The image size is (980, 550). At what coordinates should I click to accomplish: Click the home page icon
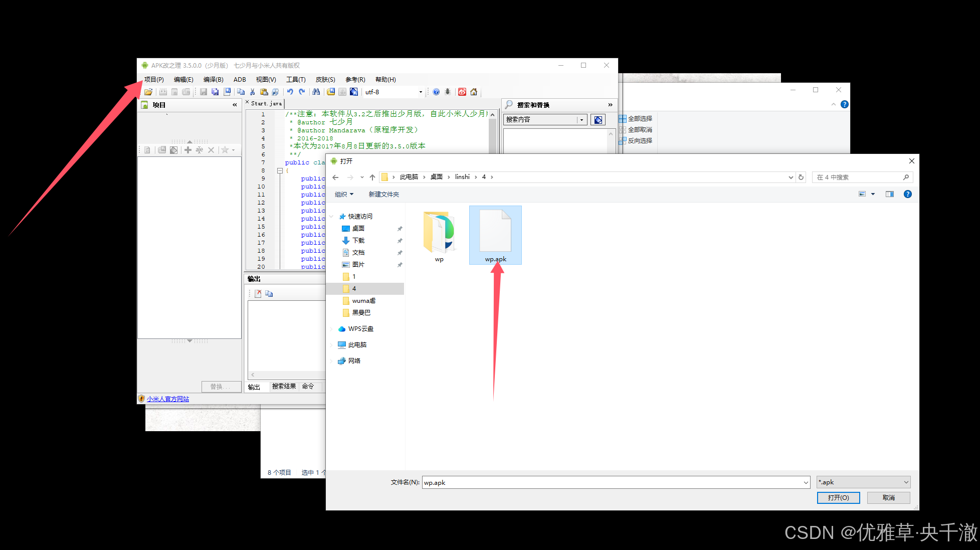(x=474, y=92)
